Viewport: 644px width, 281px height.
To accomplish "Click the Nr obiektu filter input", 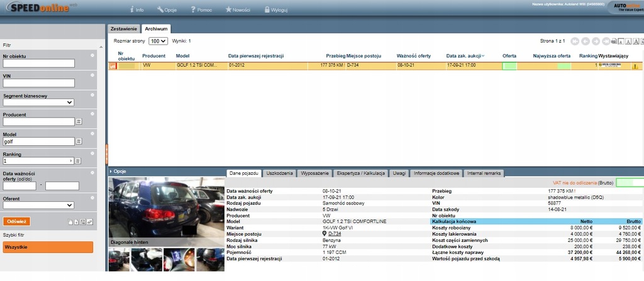I will click(x=38, y=63).
